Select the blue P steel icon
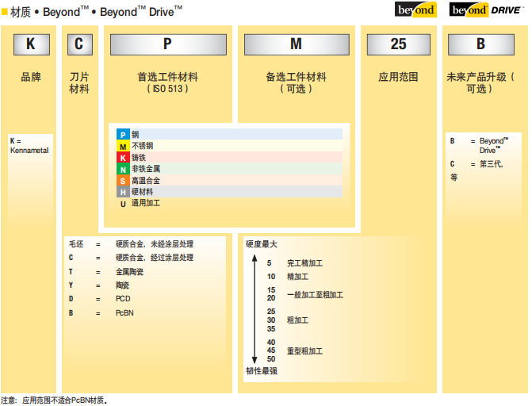This screenshot has width=532, height=406. click(x=123, y=135)
